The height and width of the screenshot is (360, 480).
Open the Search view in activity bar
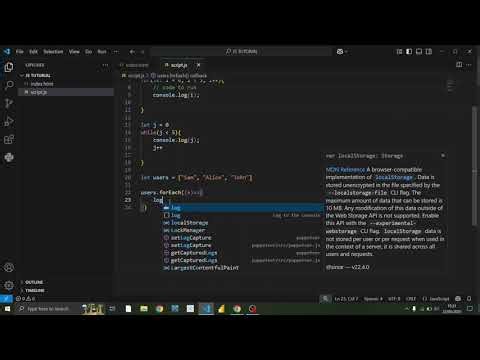point(9,85)
